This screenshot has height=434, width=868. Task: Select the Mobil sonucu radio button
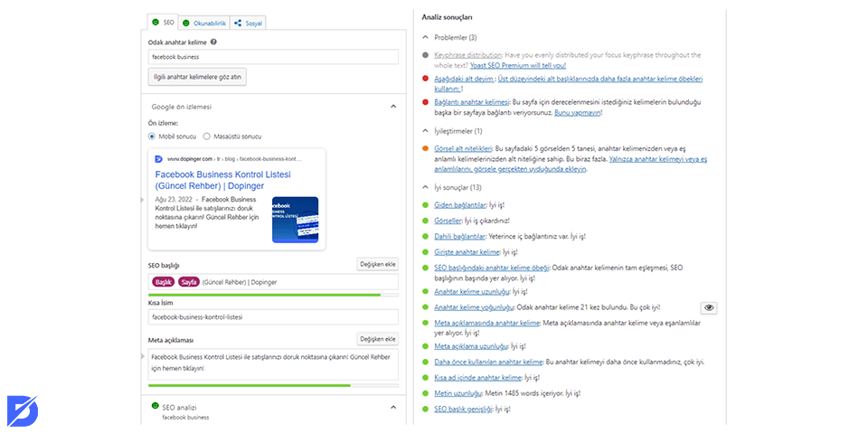pos(152,137)
